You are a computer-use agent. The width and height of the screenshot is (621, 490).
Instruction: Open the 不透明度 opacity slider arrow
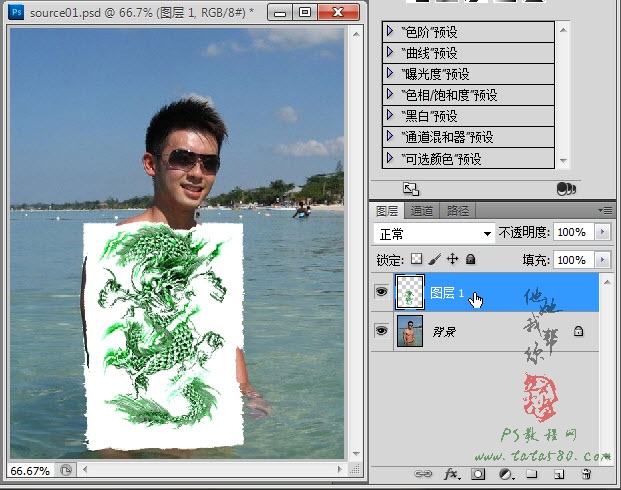pos(602,232)
